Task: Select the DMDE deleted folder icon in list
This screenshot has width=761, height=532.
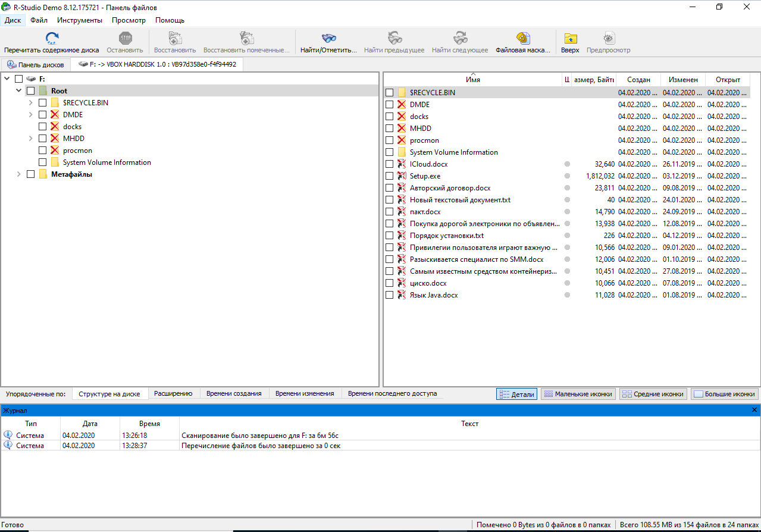Action: 402,105
